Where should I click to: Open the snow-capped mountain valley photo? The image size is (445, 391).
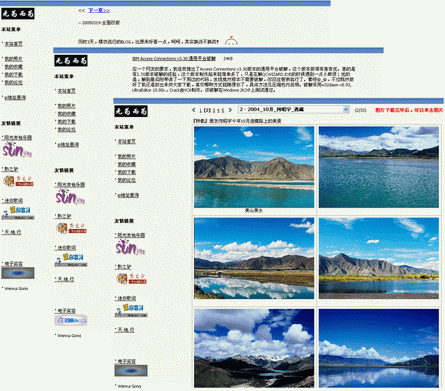(254, 348)
